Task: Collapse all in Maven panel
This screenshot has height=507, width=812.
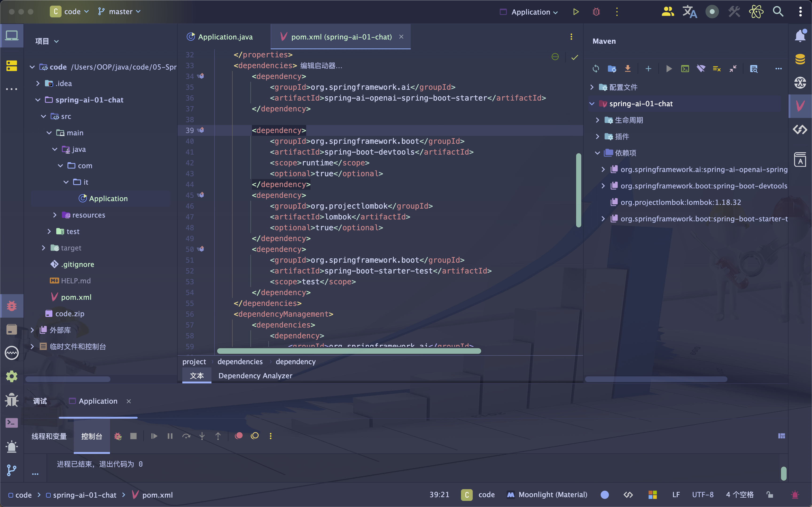Action: click(x=733, y=69)
